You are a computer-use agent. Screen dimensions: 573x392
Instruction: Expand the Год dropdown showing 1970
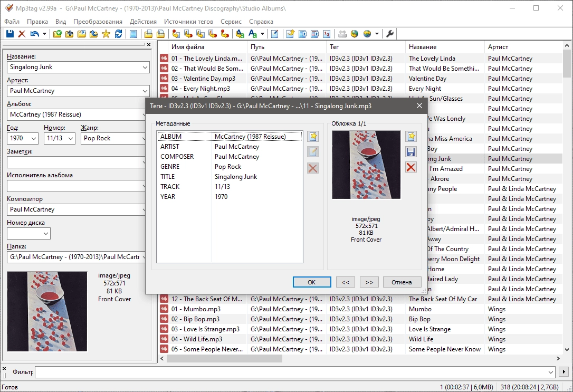point(34,138)
